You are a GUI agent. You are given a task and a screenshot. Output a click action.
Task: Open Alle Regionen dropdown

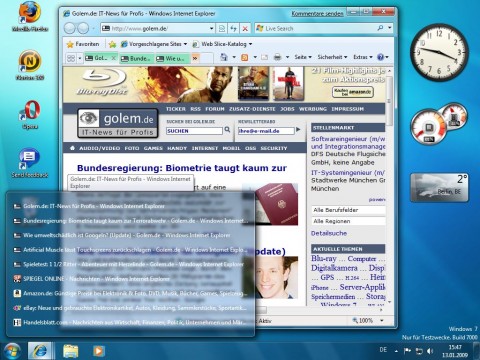[348, 221]
